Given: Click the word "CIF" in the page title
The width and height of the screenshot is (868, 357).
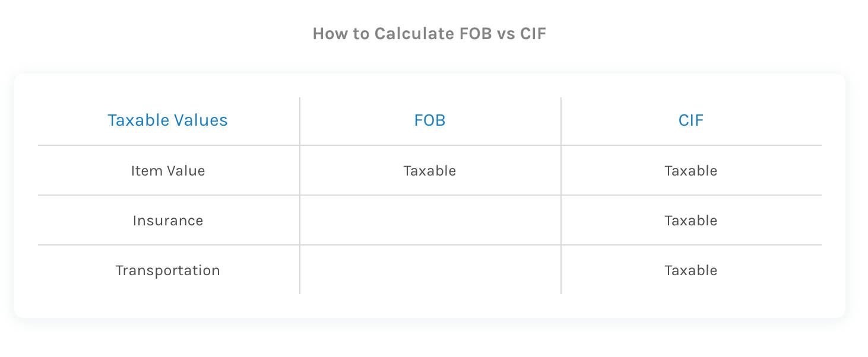Looking at the screenshot, I should pos(533,34).
